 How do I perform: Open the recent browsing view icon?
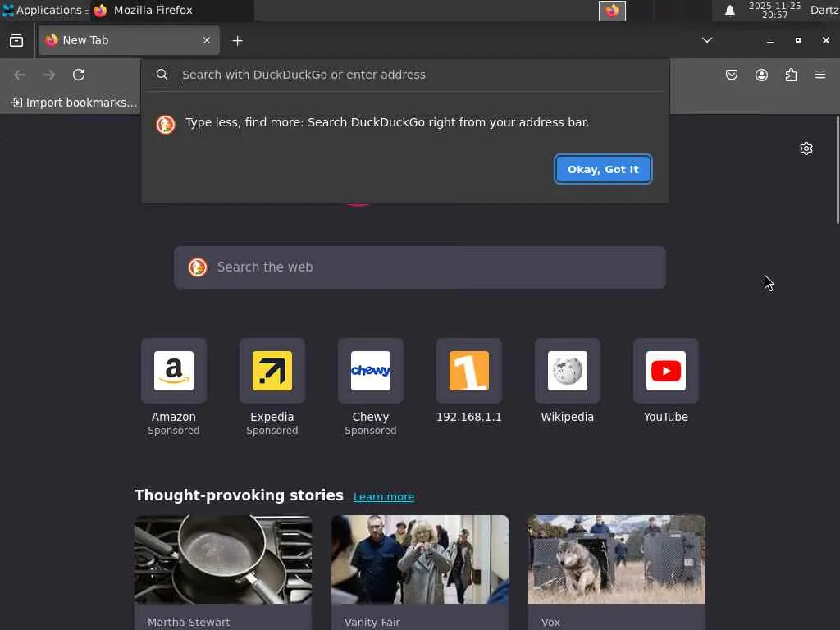(x=16, y=41)
